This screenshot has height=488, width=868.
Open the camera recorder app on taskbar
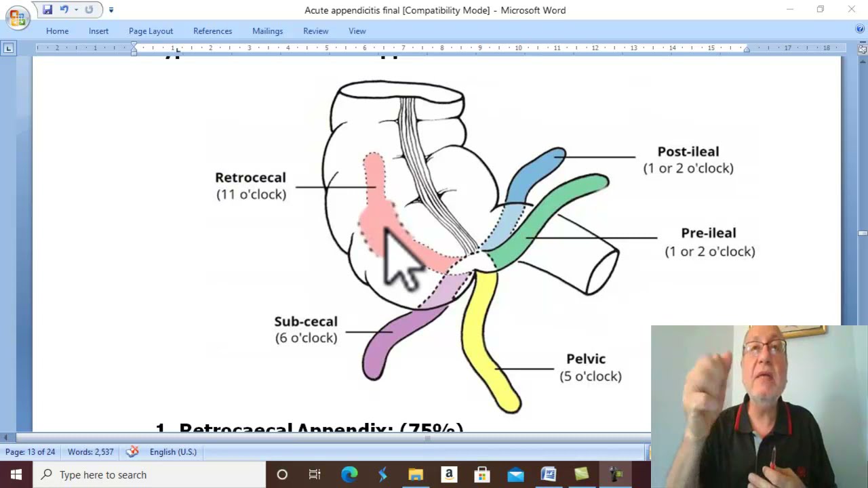tap(616, 474)
